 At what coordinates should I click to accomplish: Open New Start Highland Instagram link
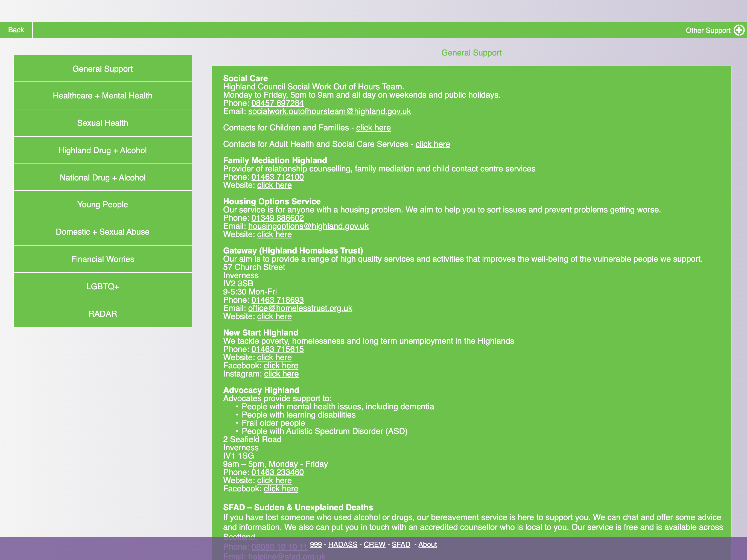point(281,374)
